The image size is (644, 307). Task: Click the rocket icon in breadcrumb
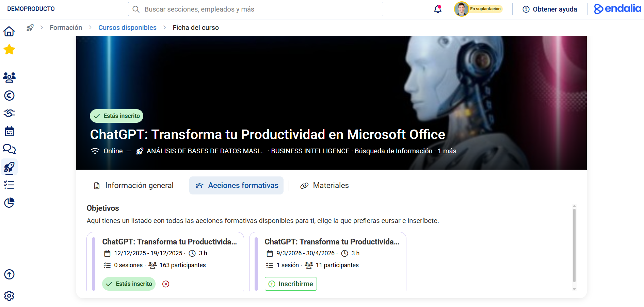tap(30, 28)
